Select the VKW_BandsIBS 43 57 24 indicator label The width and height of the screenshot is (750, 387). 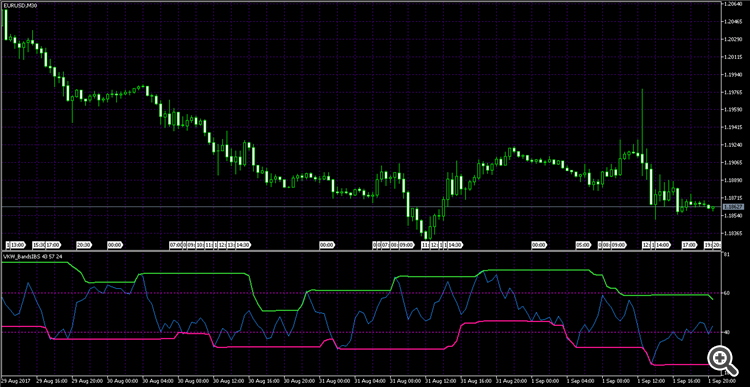pyautogui.click(x=33, y=257)
